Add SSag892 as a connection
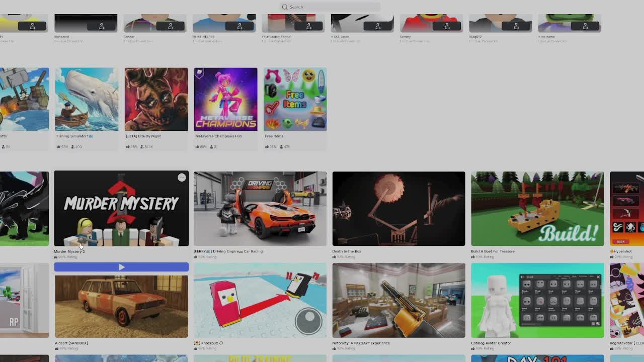Screen dimensions: 644x362 [x=516, y=26]
